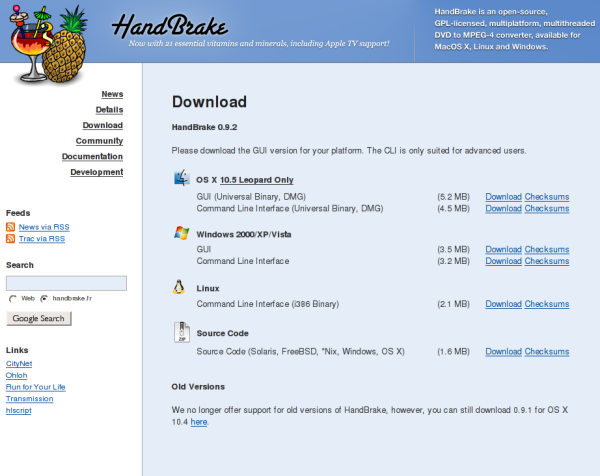Select the Web search radio button
Viewport: 600px width, 476px height.
pos(13,299)
